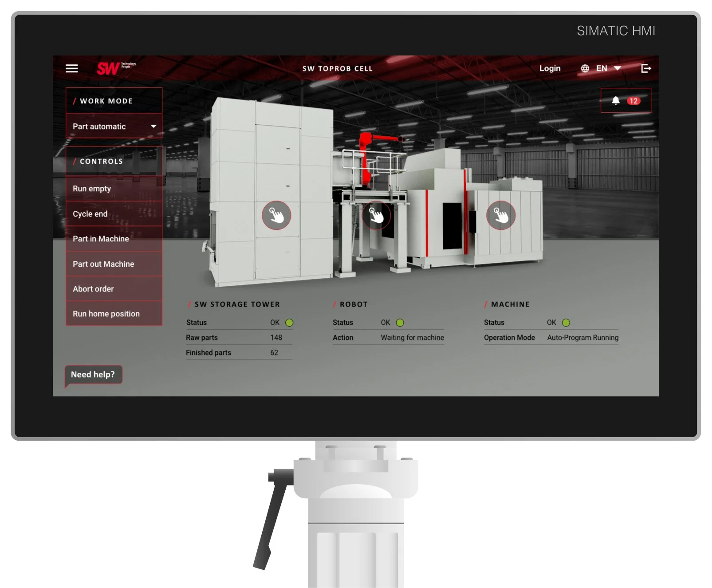Click the Waiting for machine action text
712x588 pixels.
pos(412,338)
